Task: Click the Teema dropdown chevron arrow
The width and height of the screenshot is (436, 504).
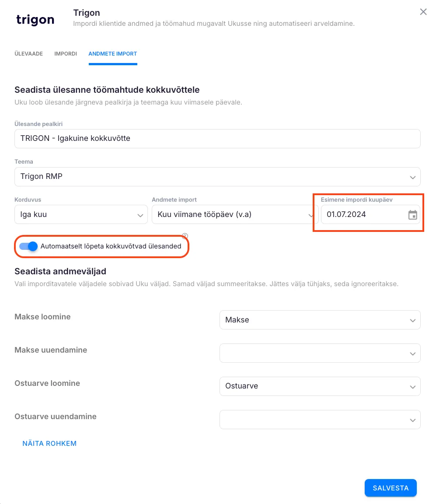Action: click(x=412, y=177)
